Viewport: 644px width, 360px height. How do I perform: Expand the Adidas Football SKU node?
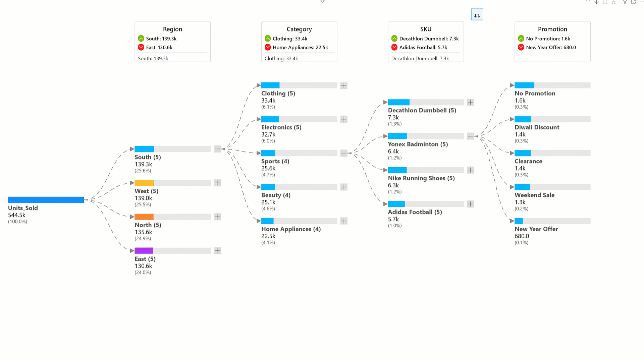(x=471, y=204)
